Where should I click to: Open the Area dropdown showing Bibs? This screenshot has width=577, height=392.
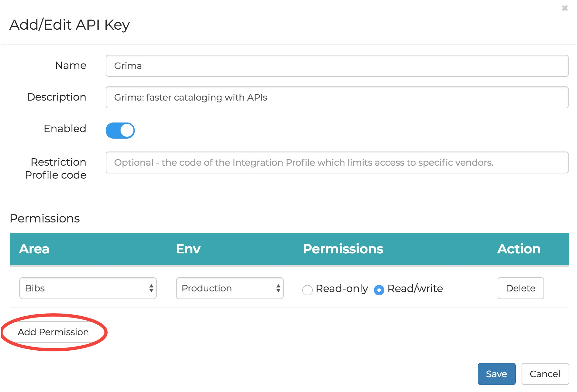point(87,288)
